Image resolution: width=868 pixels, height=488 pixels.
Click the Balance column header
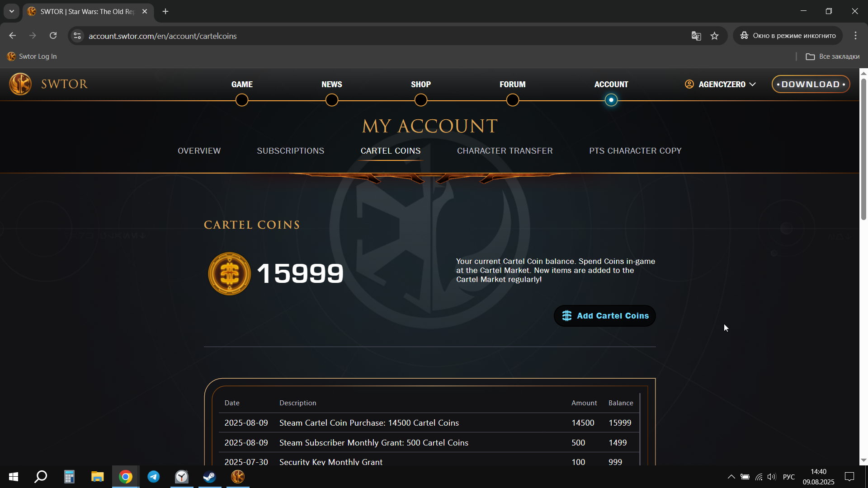tap(621, 403)
